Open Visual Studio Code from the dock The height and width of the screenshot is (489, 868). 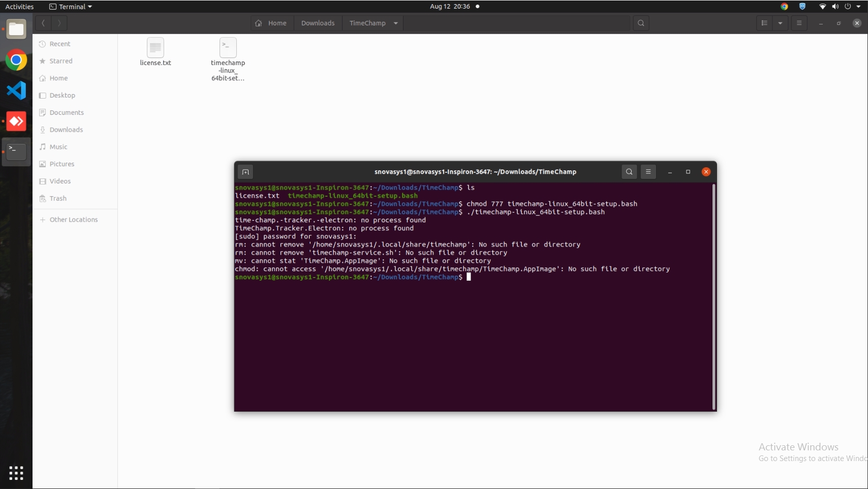tap(16, 90)
